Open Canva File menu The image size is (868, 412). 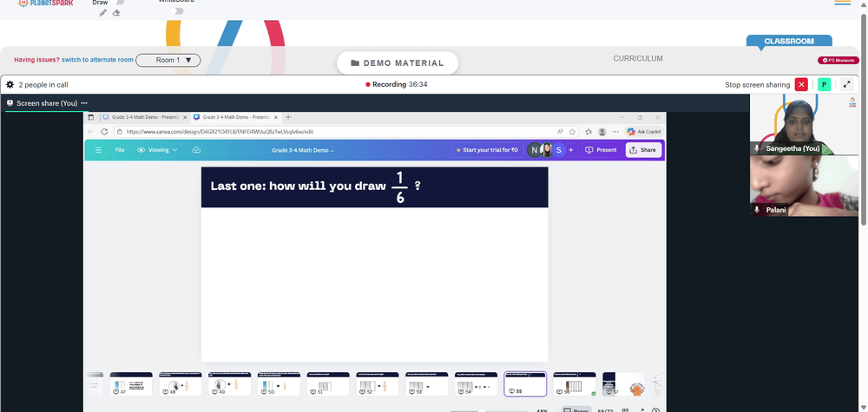[x=120, y=150]
